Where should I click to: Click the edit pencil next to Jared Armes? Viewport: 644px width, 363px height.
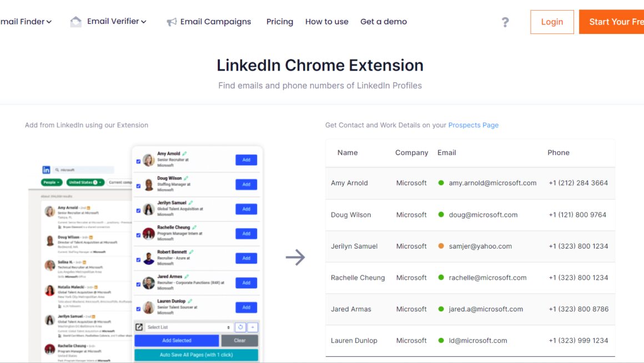(x=187, y=277)
